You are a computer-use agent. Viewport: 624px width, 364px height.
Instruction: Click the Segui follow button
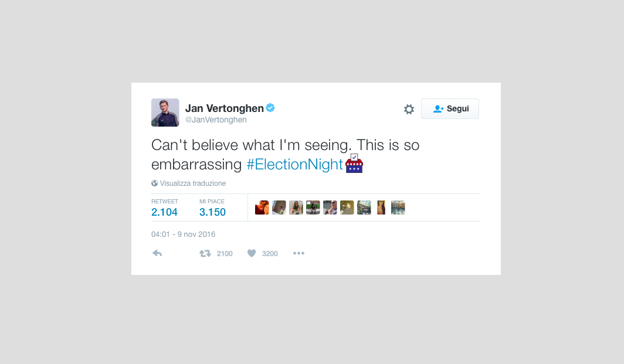tap(450, 108)
